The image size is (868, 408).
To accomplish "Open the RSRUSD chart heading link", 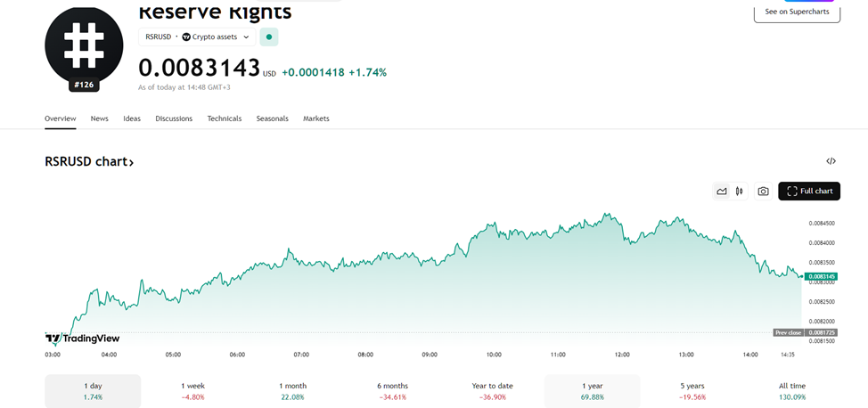I will 89,161.
